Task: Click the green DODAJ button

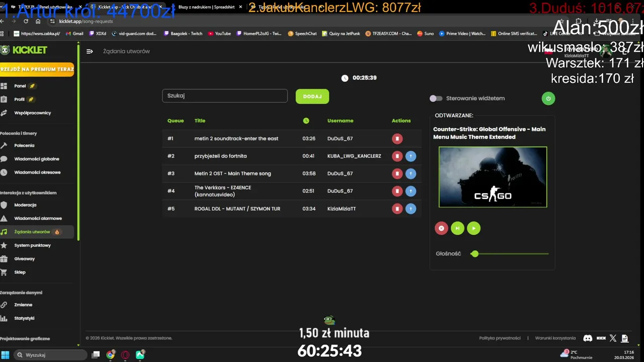Action: point(312,97)
